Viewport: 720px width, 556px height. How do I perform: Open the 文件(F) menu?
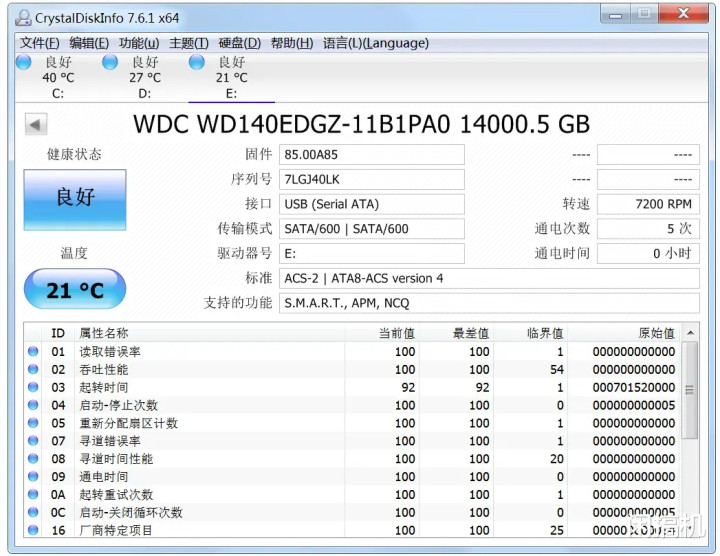tap(40, 43)
